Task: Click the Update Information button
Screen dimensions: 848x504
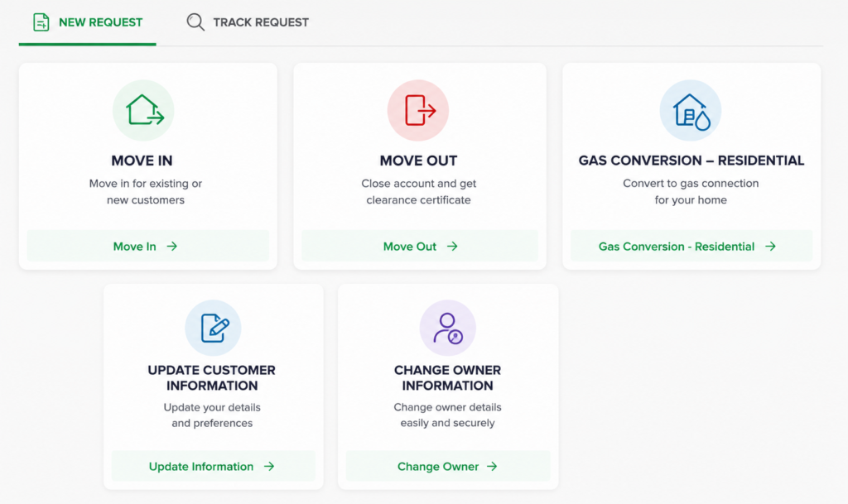Action: click(x=213, y=466)
